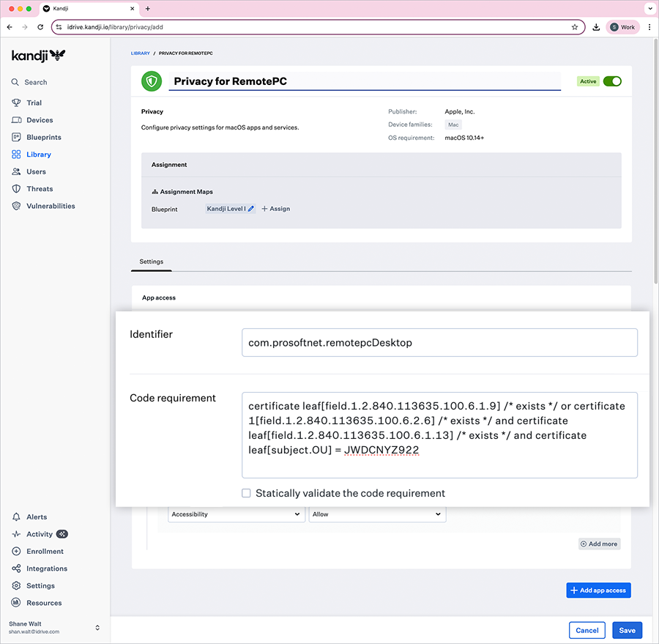Image resolution: width=659 pixels, height=644 pixels.
Task: Bookmark page with star icon
Action: [575, 27]
